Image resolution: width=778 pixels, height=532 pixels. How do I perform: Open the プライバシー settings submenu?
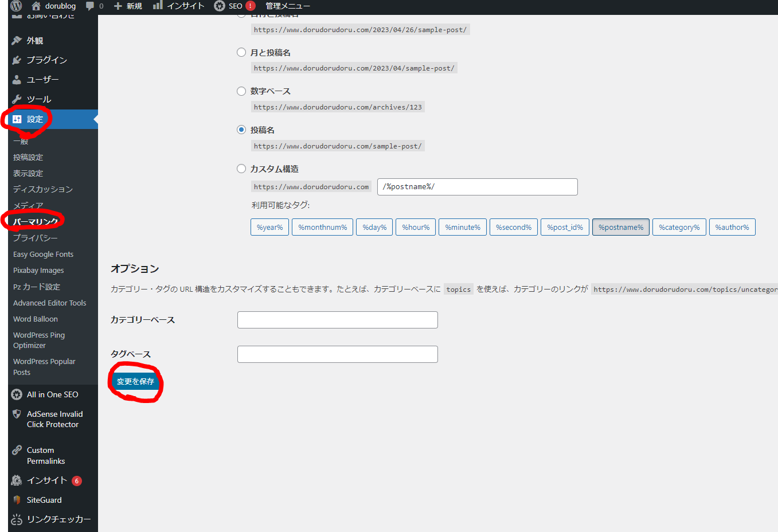pos(36,237)
